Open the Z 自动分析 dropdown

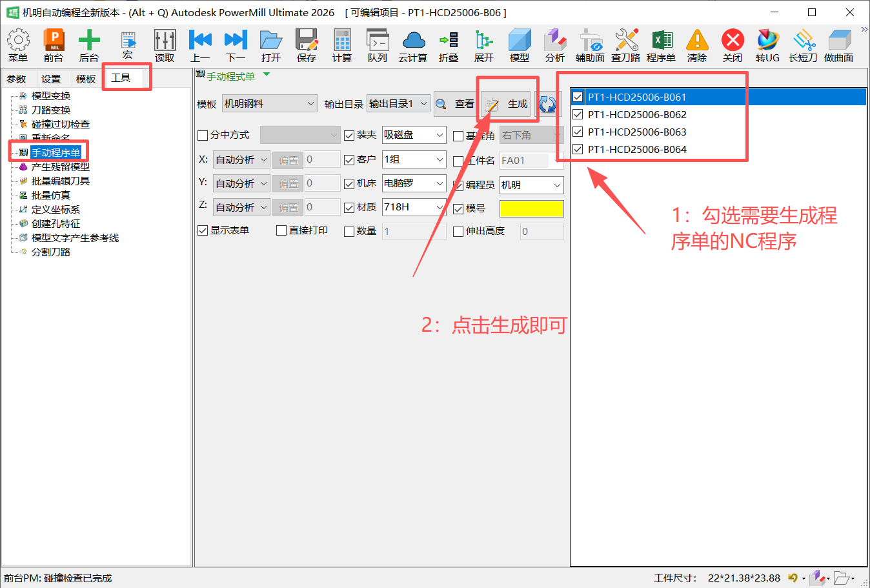[x=241, y=207]
